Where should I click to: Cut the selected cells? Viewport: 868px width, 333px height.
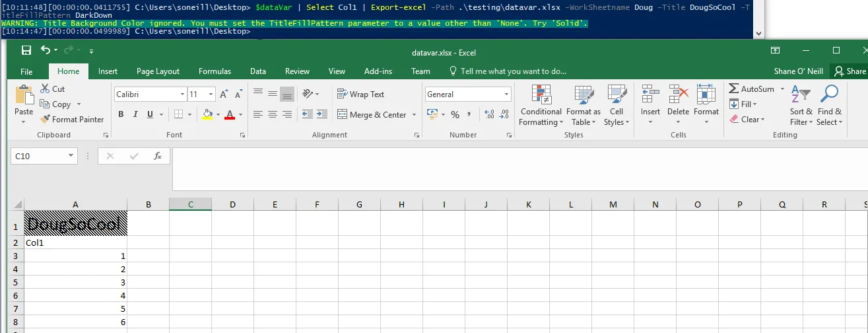(53, 89)
